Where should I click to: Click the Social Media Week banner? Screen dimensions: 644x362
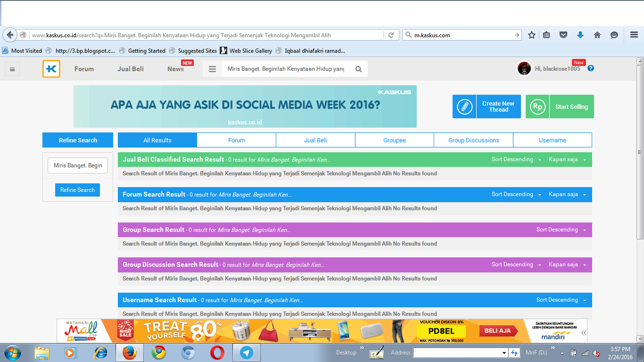245,107
